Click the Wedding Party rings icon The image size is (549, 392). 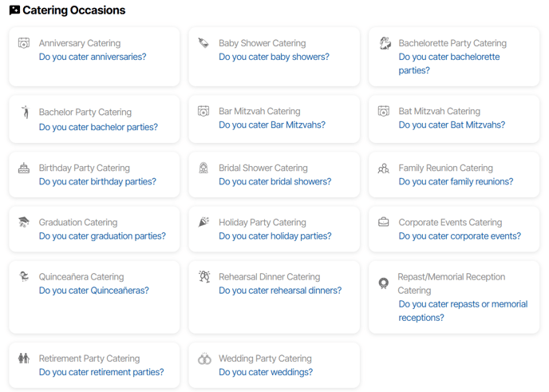pos(204,358)
